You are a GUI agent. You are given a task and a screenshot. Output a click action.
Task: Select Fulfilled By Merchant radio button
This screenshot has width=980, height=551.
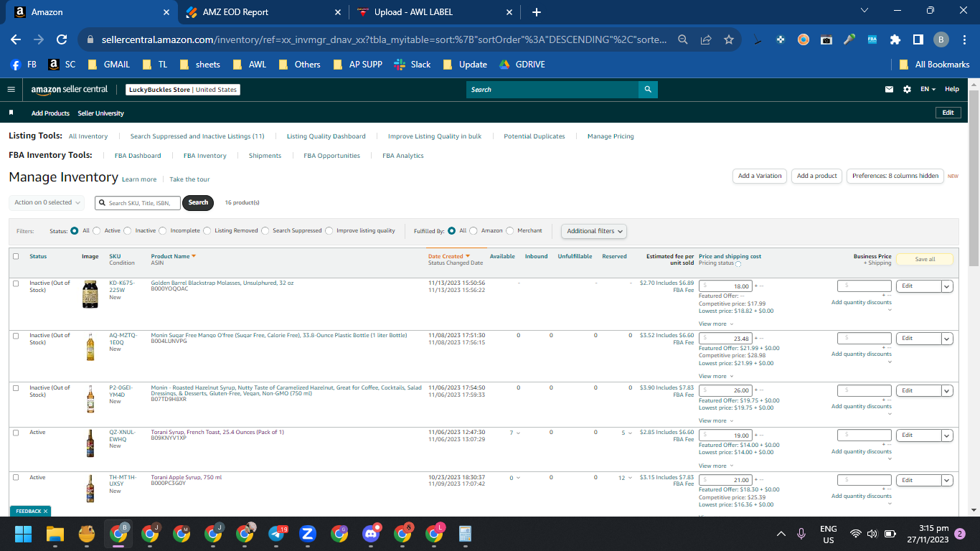click(510, 231)
